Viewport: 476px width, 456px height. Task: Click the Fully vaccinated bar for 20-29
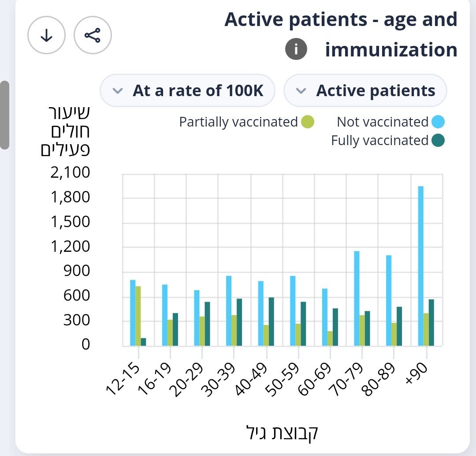[x=207, y=324]
